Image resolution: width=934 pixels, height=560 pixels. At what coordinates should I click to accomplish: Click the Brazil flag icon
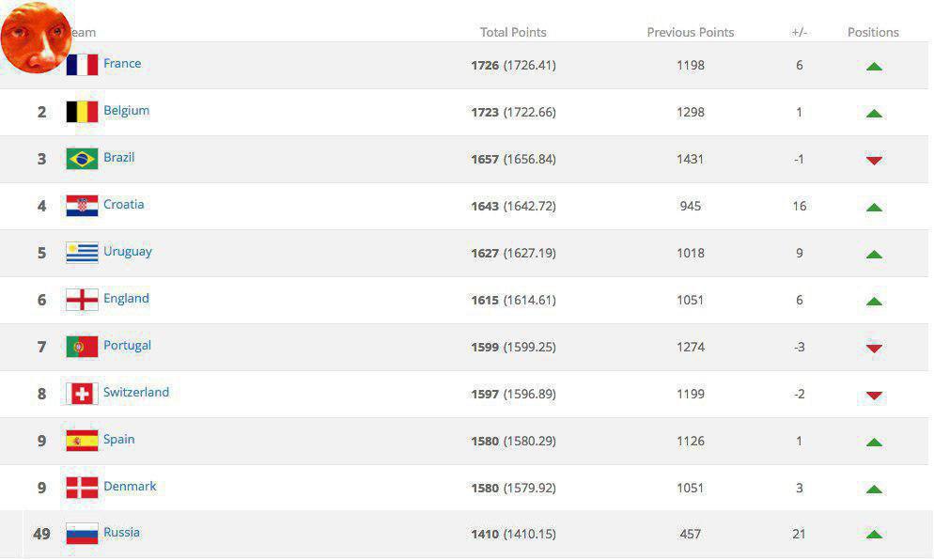click(82, 159)
